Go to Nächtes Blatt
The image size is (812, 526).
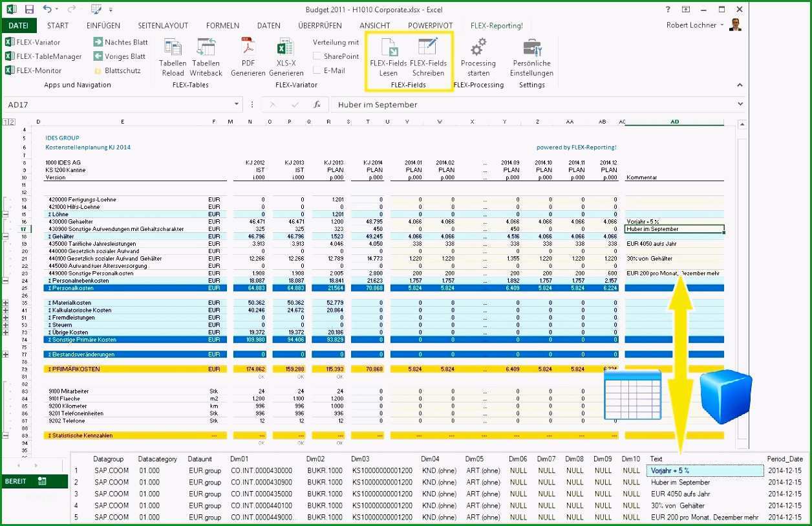pyautogui.click(x=120, y=42)
